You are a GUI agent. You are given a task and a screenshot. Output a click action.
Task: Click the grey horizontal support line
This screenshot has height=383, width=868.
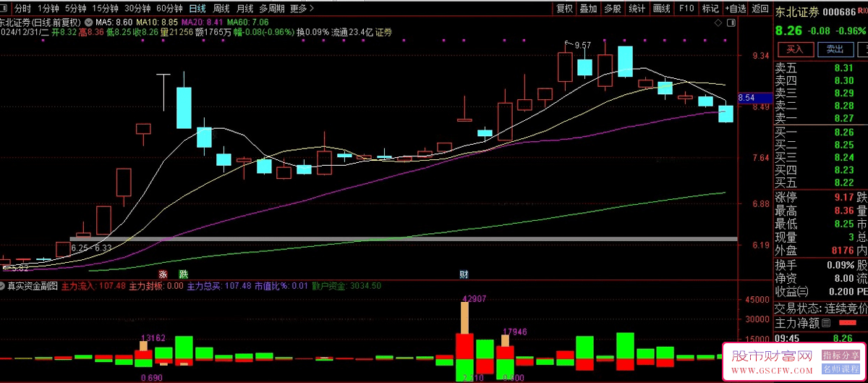point(404,239)
